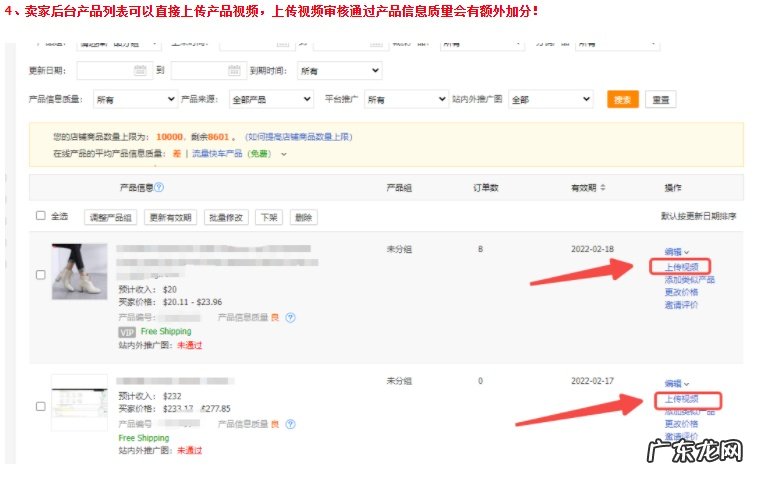This screenshot has width=781, height=480.
Task: Click 删除 button
Action: click(x=303, y=217)
